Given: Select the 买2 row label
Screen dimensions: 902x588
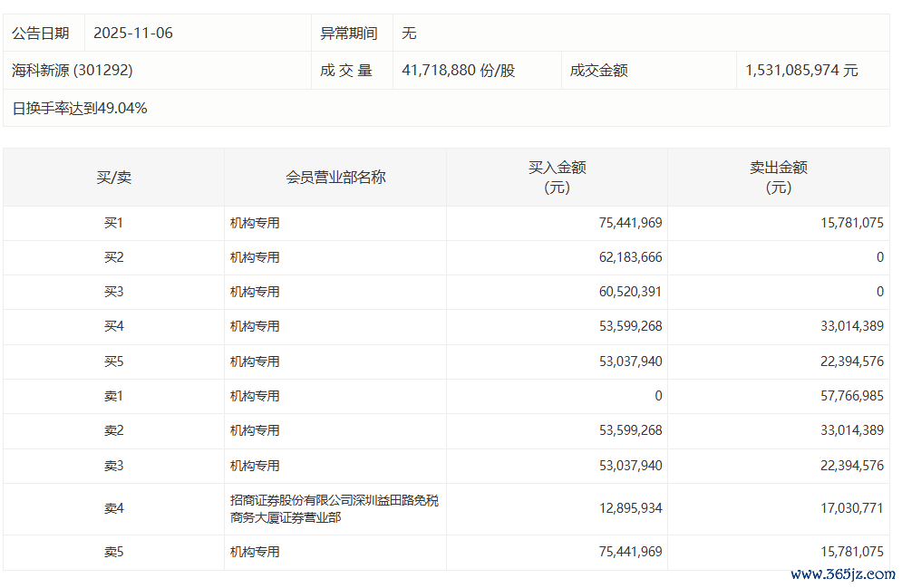Looking at the screenshot, I should tap(114, 257).
